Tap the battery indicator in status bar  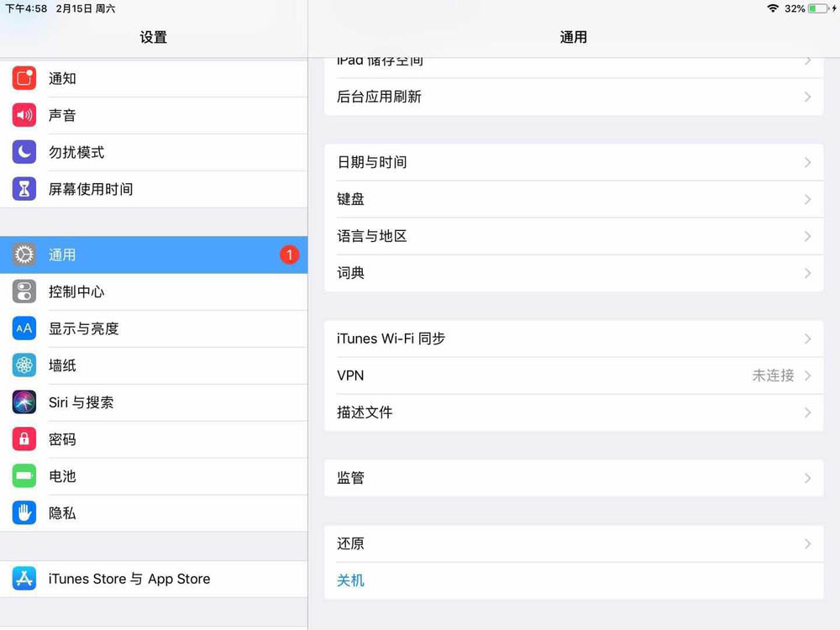tap(820, 8)
